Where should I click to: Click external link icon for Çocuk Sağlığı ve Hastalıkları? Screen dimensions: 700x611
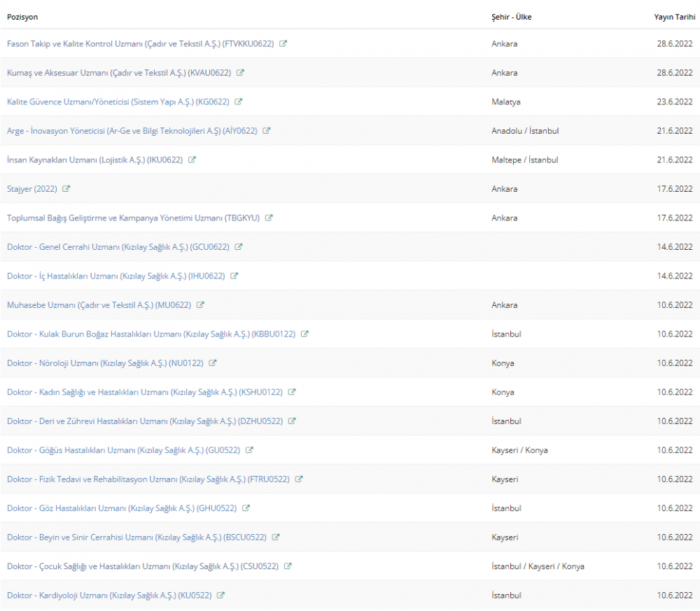tap(288, 566)
